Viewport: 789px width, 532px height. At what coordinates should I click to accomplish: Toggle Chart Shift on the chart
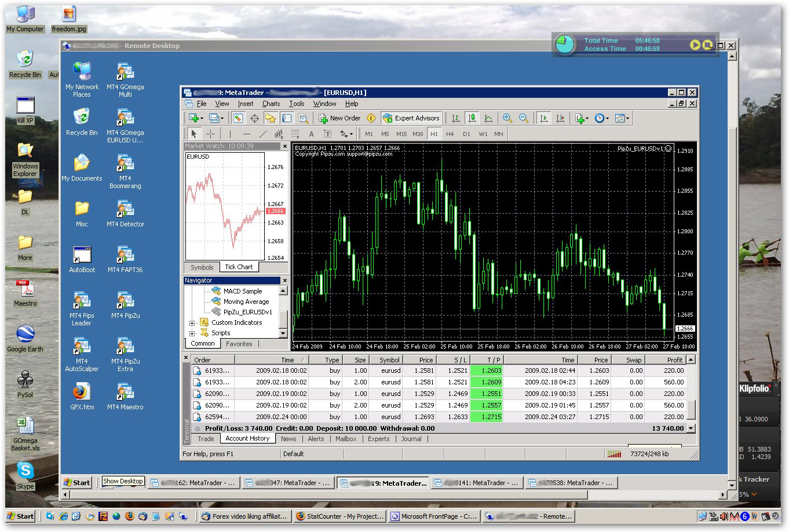[x=560, y=118]
